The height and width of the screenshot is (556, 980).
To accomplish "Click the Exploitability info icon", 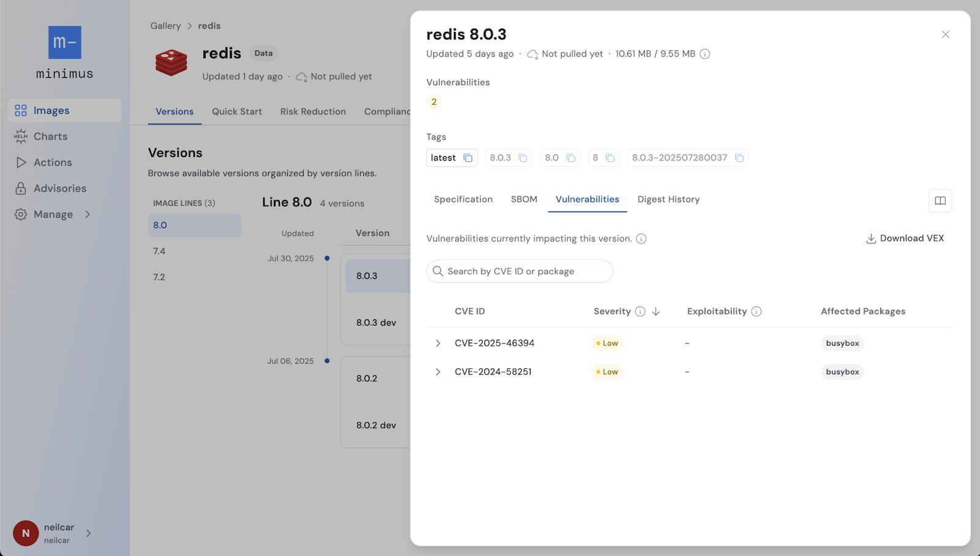I will (756, 311).
